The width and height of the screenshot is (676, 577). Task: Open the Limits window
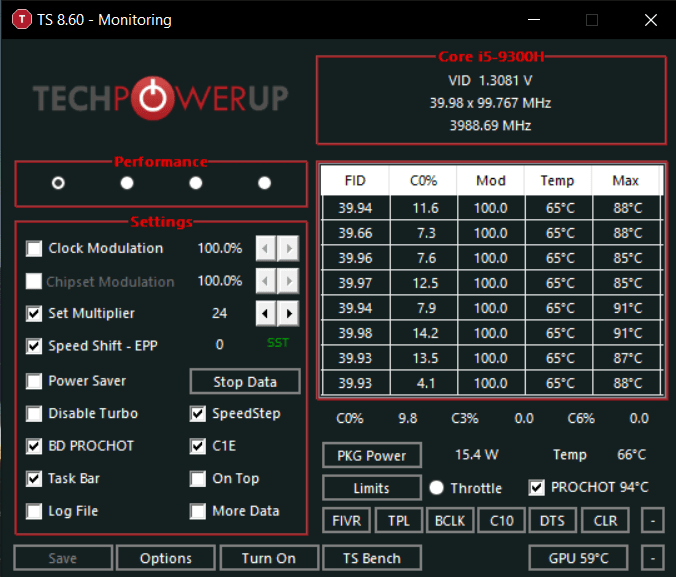[x=372, y=488]
